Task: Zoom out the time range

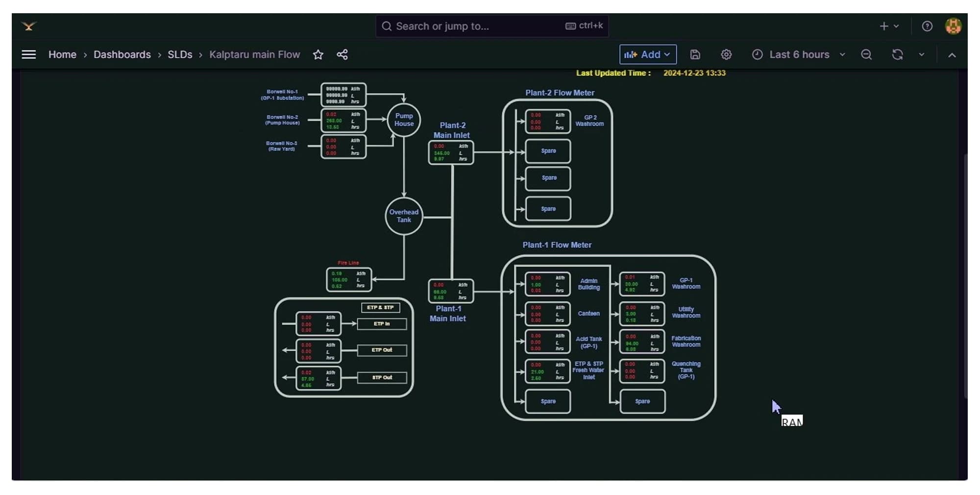Action: click(x=866, y=54)
